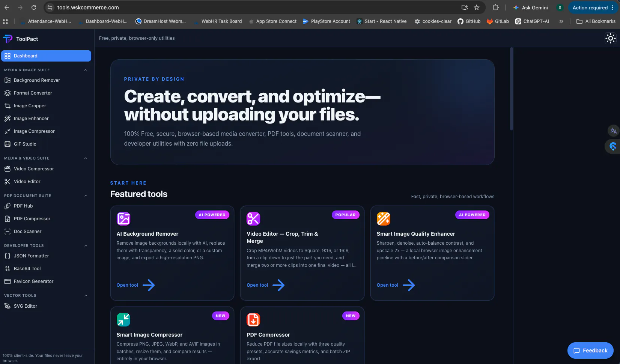Open PDF Hub from the sidebar
620x364 pixels.
[x=46, y=206]
